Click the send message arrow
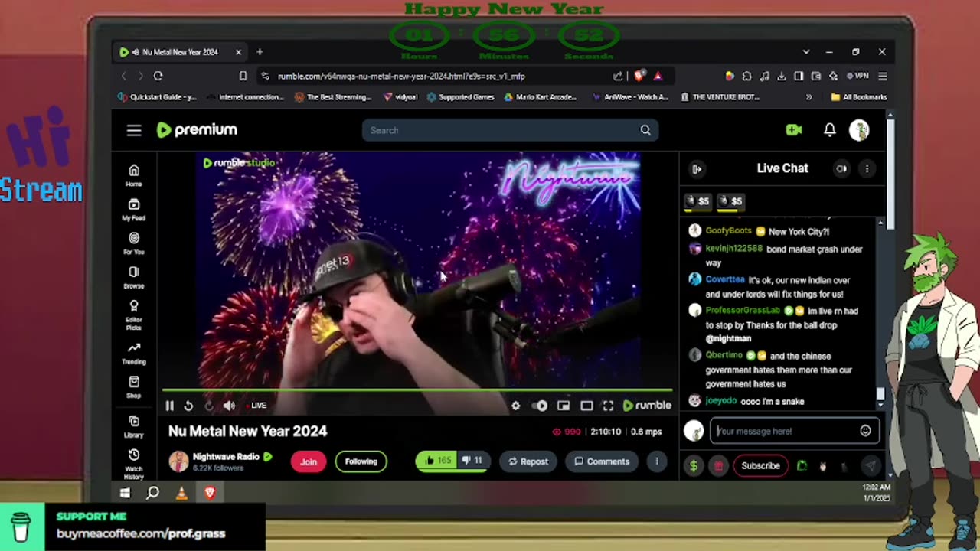 [x=871, y=466]
